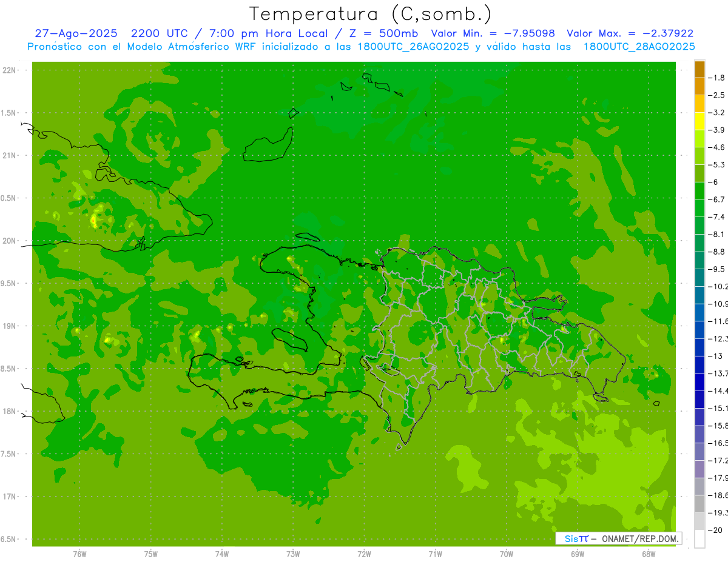
Task: Select the 'Valor Max. = -2.37922' readout
Action: (630, 33)
